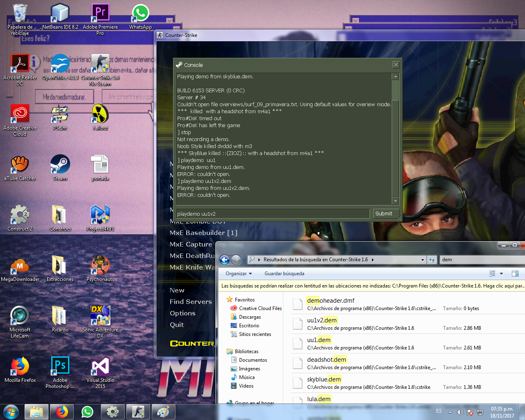The height and width of the screenshot is (420, 525).
Task: Open Documentos library in navigation pane
Action: pos(249,360)
